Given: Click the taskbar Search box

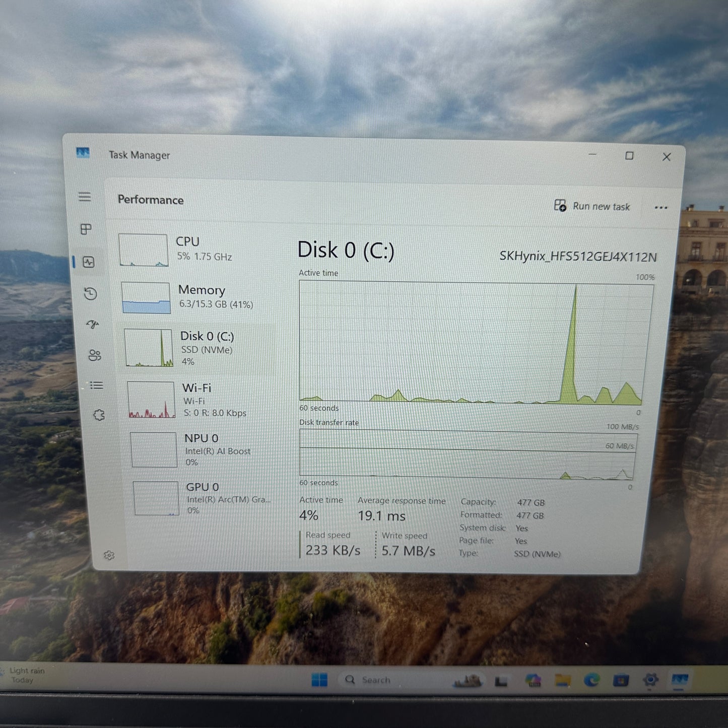Looking at the screenshot, I should pyautogui.click(x=411, y=680).
